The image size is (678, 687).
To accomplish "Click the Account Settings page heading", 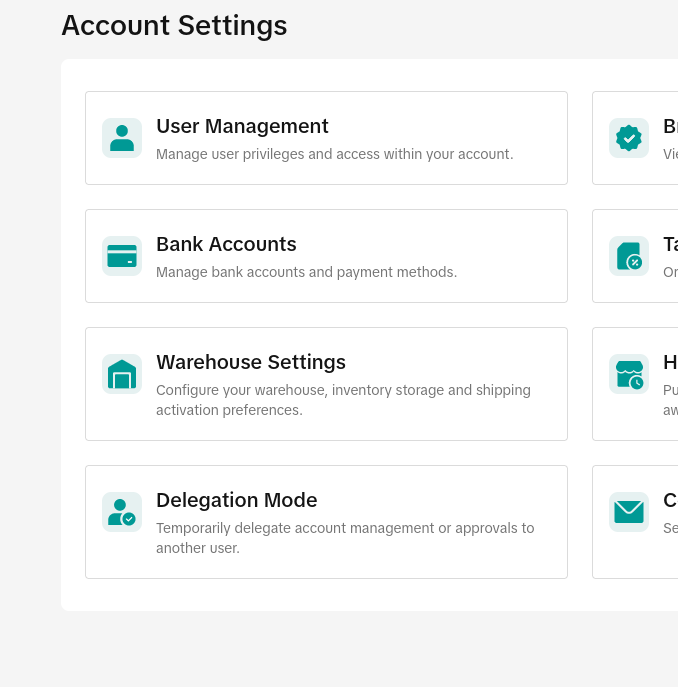I will (x=174, y=25).
